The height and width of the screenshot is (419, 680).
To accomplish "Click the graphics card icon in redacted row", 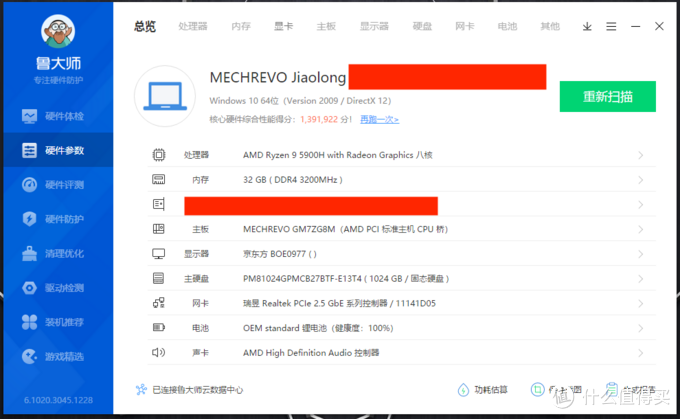I will (x=159, y=204).
